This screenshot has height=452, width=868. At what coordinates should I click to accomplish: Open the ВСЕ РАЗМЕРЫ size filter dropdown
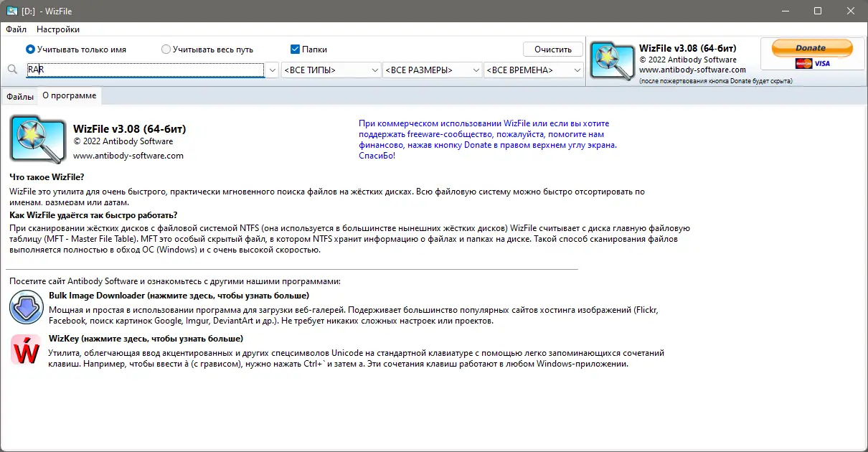[x=433, y=70]
